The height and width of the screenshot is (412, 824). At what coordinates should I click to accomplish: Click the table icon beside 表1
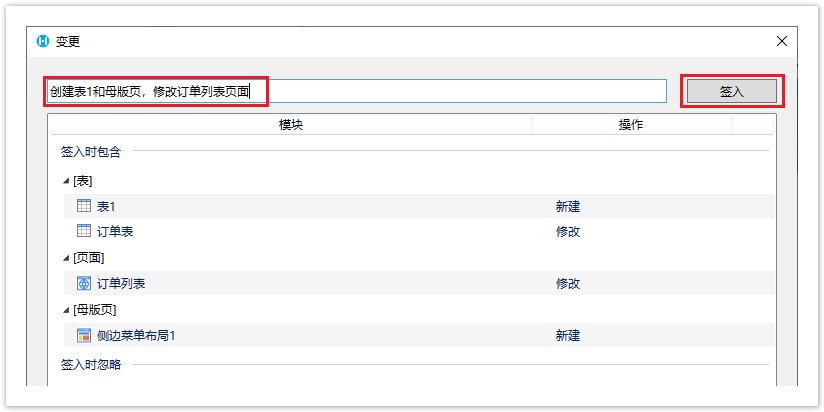point(84,206)
